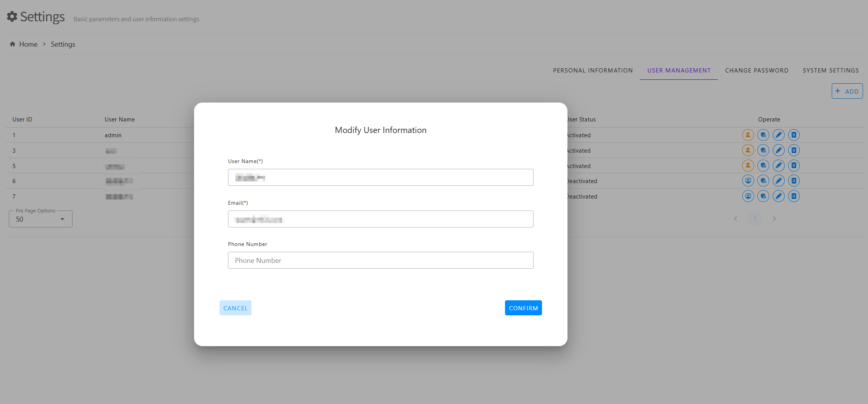This screenshot has height=404, width=868.
Task: Focus the Email input field
Action: point(380,219)
